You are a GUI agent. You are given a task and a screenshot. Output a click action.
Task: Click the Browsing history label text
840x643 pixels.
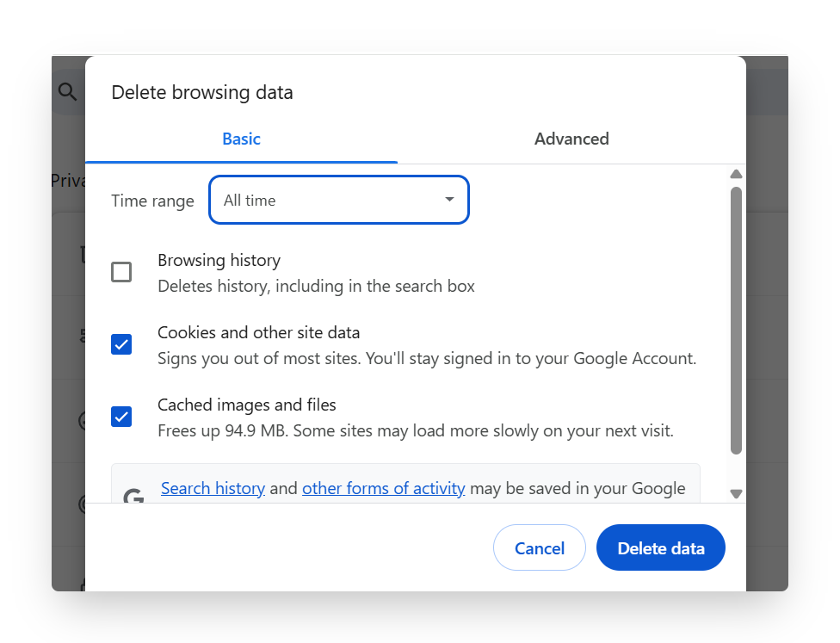(219, 260)
